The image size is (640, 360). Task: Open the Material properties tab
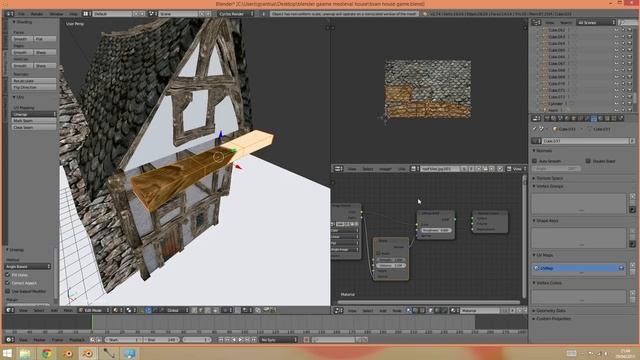pyautogui.click(x=600, y=118)
